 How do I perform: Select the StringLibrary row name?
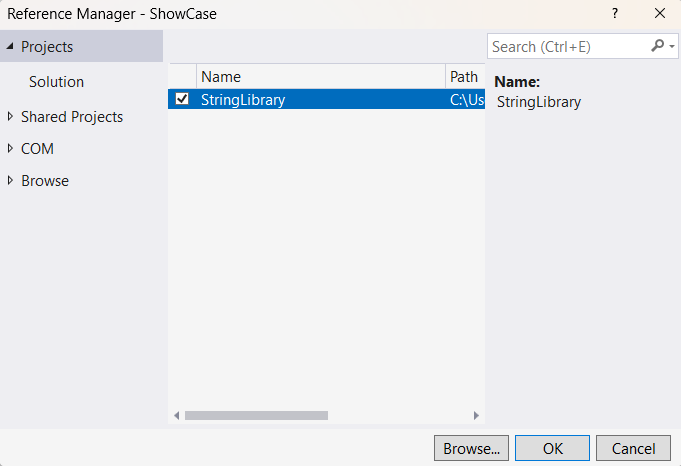(243, 99)
